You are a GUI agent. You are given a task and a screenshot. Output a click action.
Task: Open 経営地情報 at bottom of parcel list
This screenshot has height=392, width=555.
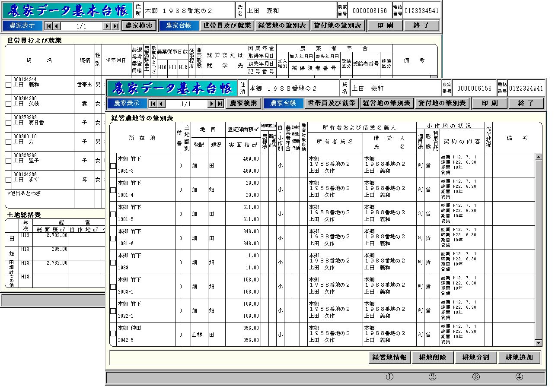click(x=389, y=357)
